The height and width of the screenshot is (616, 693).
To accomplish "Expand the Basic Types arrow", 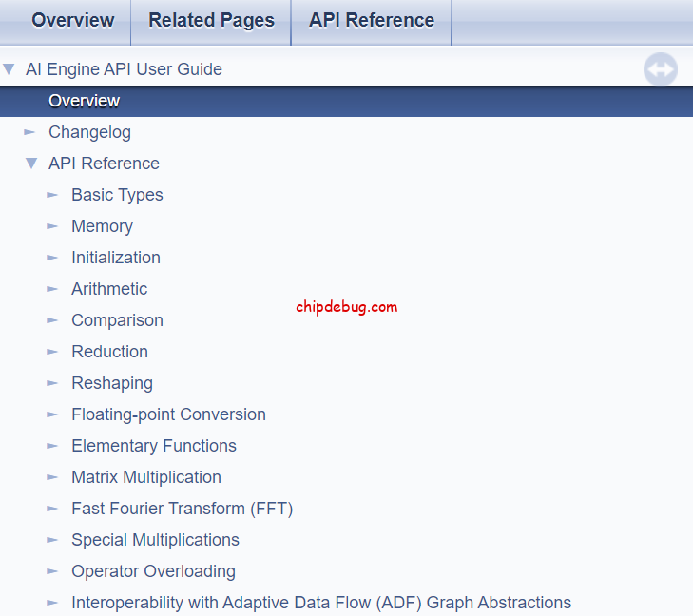I will (53, 195).
